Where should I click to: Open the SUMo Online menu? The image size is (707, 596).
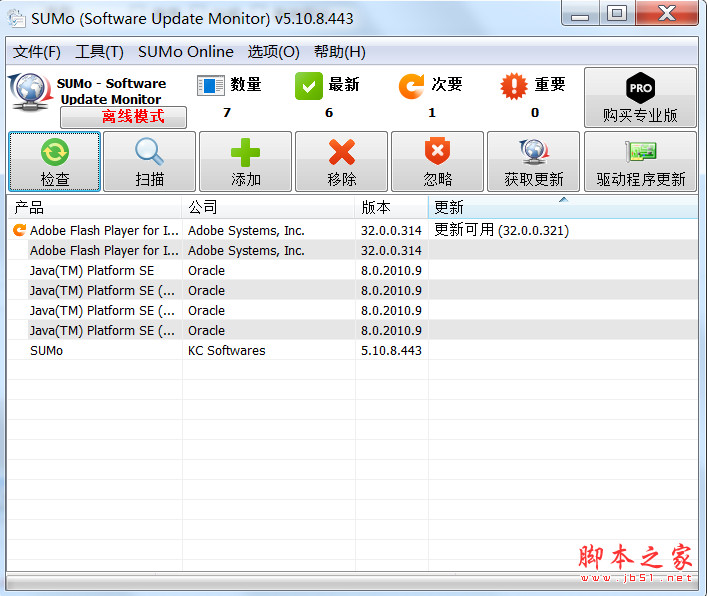[186, 52]
